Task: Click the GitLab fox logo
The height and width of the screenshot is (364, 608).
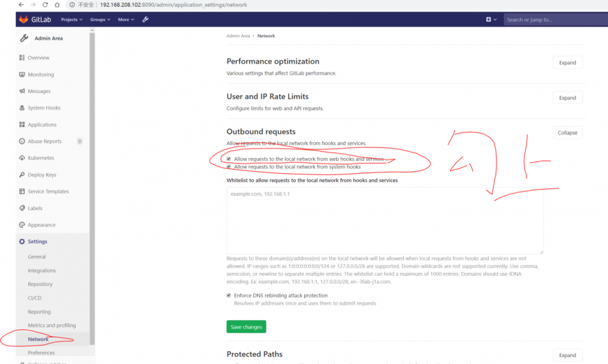Action: [x=24, y=19]
